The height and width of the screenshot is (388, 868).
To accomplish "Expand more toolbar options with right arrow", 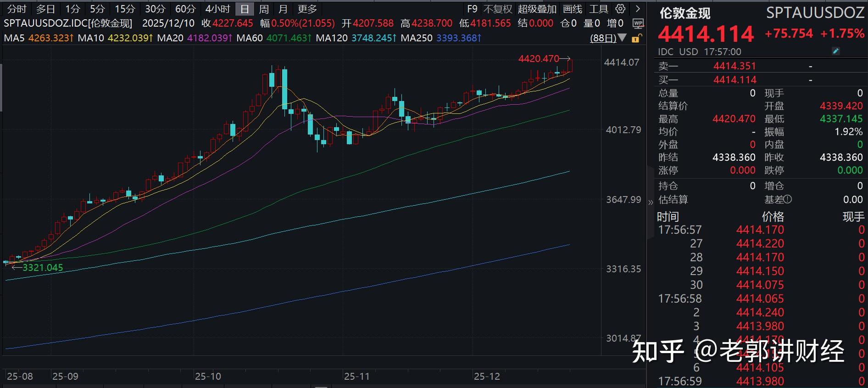I will (x=637, y=9).
